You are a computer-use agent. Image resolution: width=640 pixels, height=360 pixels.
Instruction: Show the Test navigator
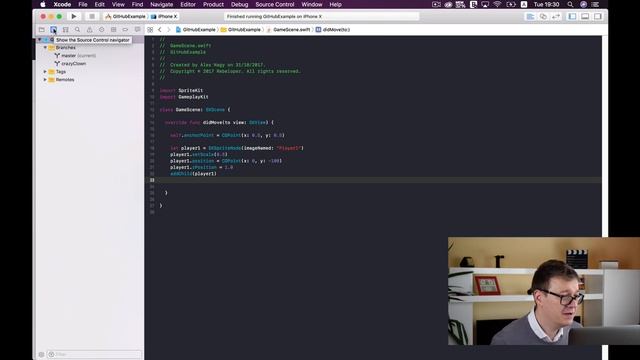[x=101, y=30]
